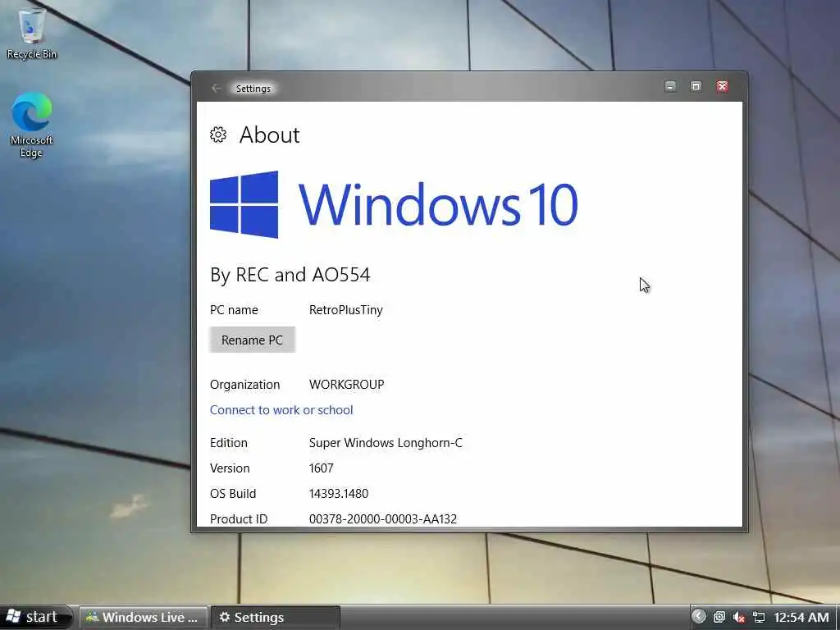Open the Recycle Bin desktop icon
Viewport: 840px width, 630px height.
32,32
